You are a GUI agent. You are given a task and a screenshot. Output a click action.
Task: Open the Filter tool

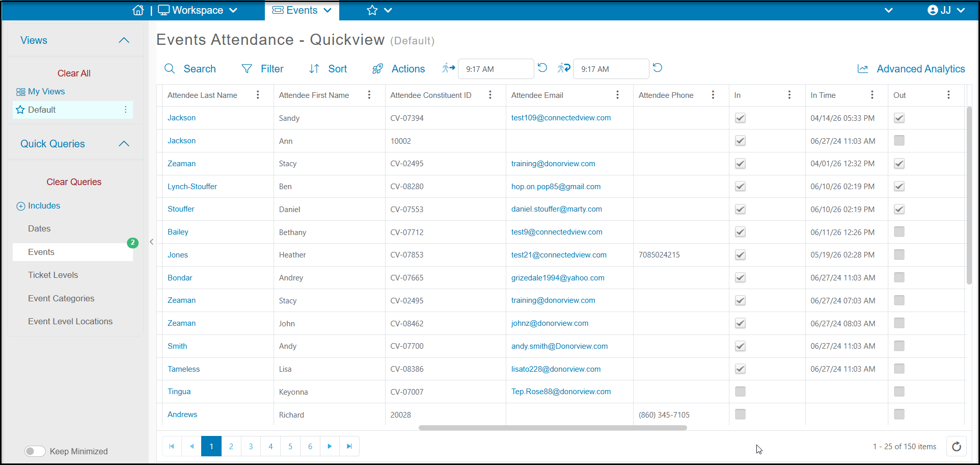pos(262,69)
